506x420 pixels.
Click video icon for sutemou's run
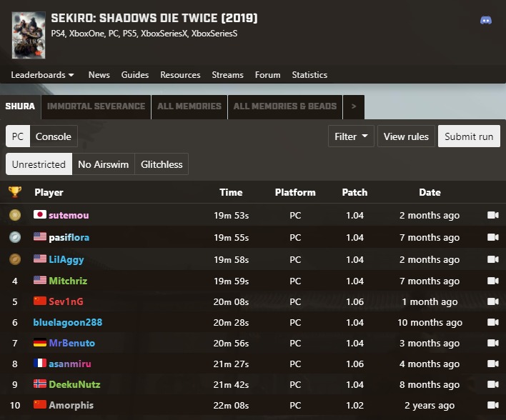[x=492, y=215]
